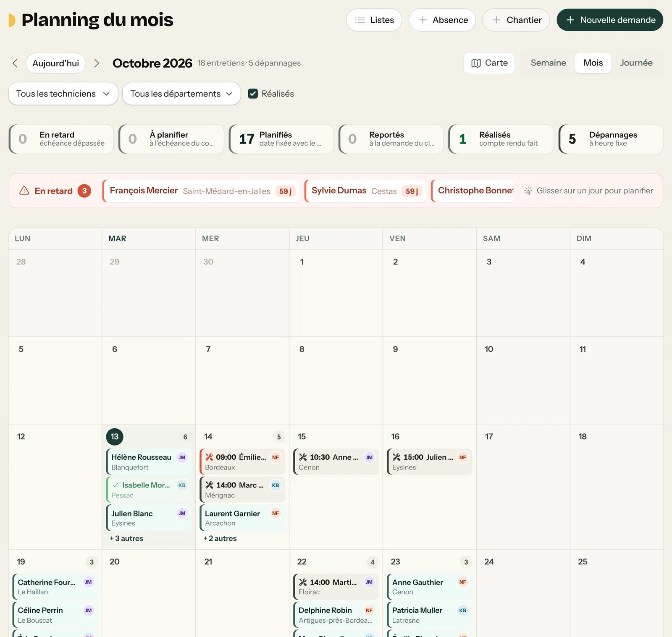Viewport: 672px width, 637px height.
Task: Click the list icon in Listes button
Action: [360, 20]
